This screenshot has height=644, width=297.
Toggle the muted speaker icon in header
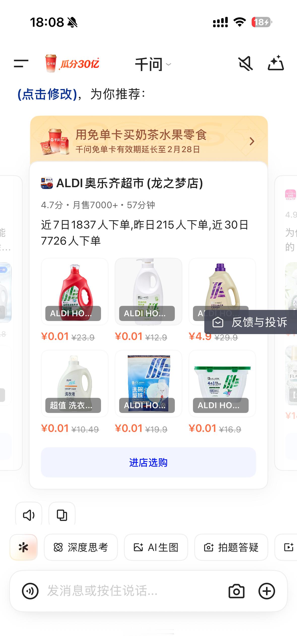tap(246, 63)
